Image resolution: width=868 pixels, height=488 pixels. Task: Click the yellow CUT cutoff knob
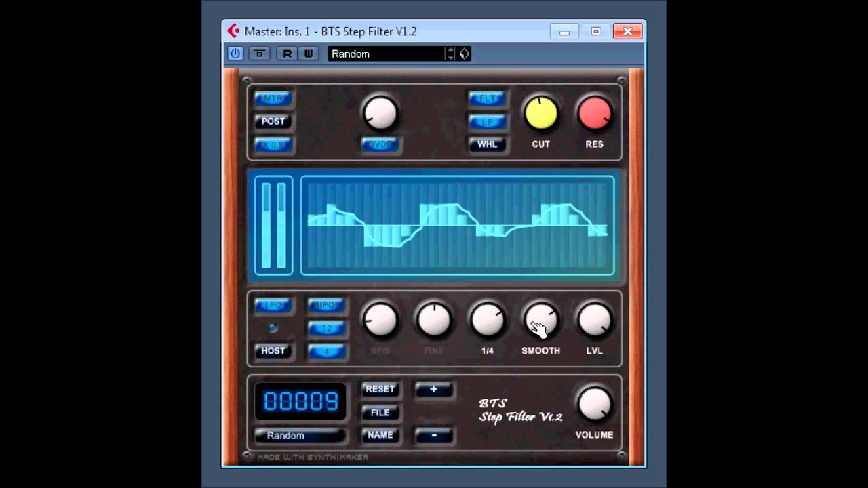click(x=540, y=113)
